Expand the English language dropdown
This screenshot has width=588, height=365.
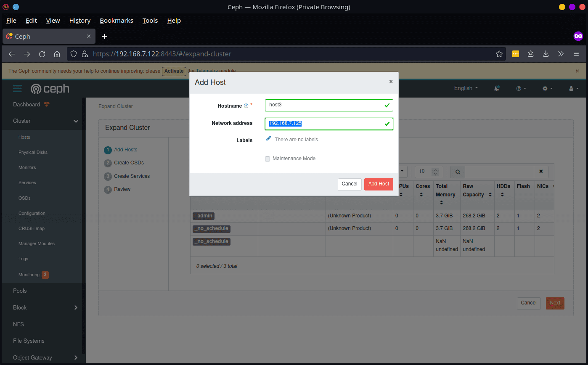point(466,88)
